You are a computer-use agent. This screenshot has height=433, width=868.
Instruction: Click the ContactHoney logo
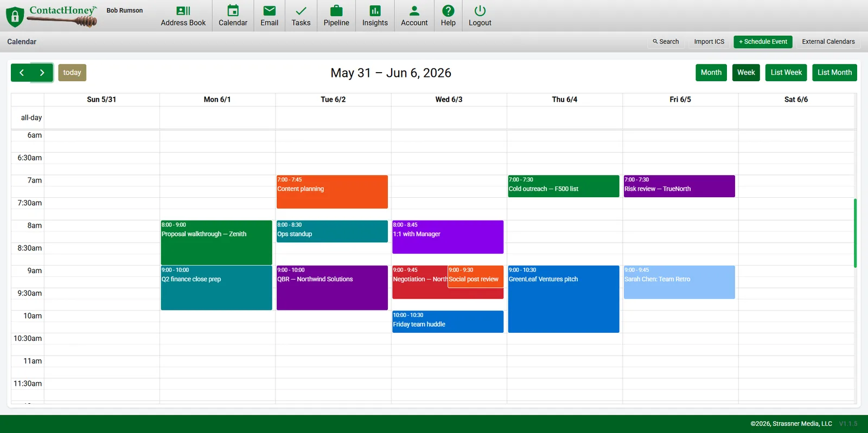[x=52, y=16]
